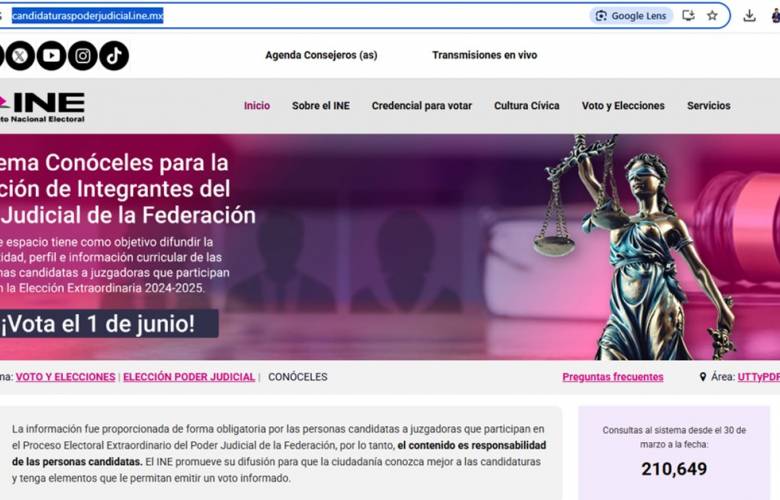Open Agenda Consejeros (as) link
Image resolution: width=780 pixels, height=500 pixels.
tap(321, 55)
